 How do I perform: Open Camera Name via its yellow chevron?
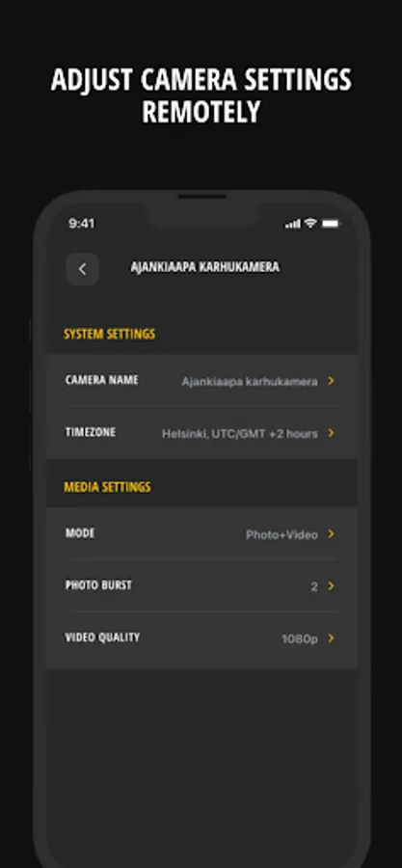click(x=331, y=381)
